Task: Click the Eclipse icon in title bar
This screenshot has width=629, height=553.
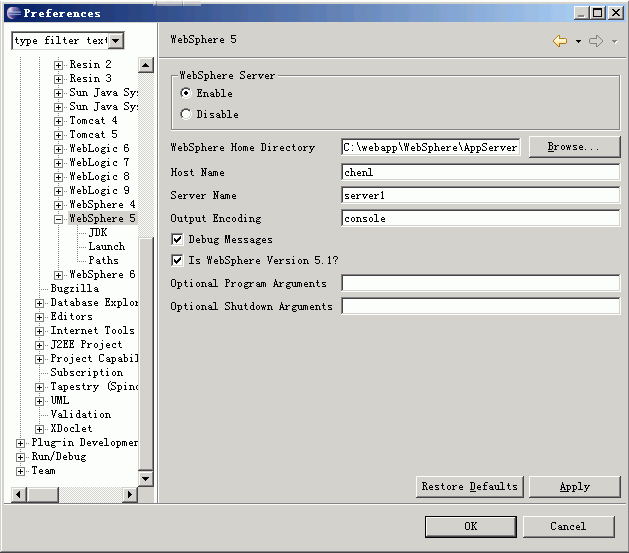Action: click(x=14, y=13)
